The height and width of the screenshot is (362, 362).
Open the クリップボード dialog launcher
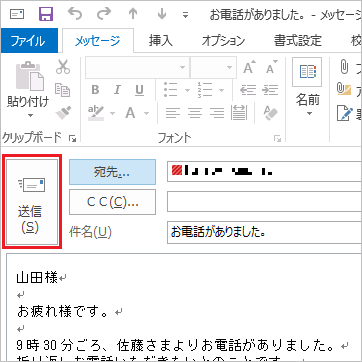[x=72, y=138]
